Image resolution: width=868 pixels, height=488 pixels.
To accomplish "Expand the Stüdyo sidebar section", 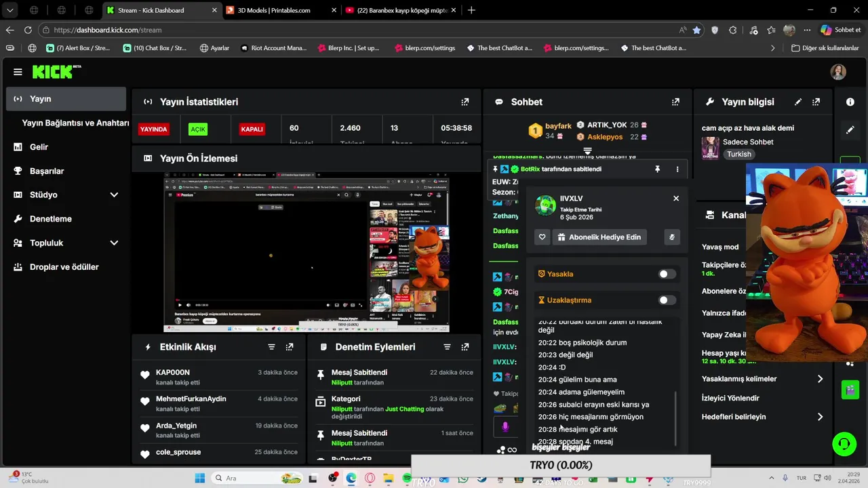I will click(114, 195).
